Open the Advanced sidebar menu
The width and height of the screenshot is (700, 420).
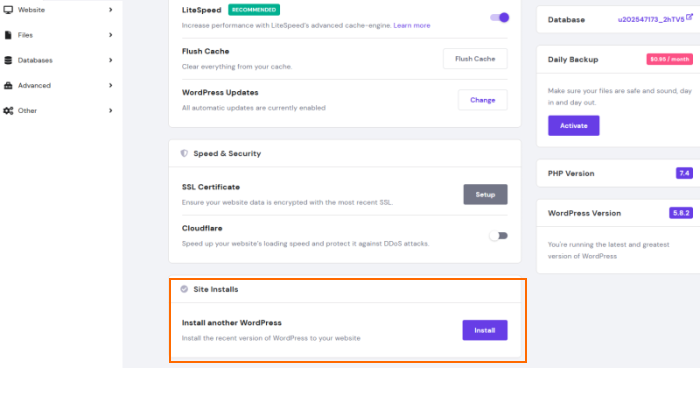tap(34, 85)
